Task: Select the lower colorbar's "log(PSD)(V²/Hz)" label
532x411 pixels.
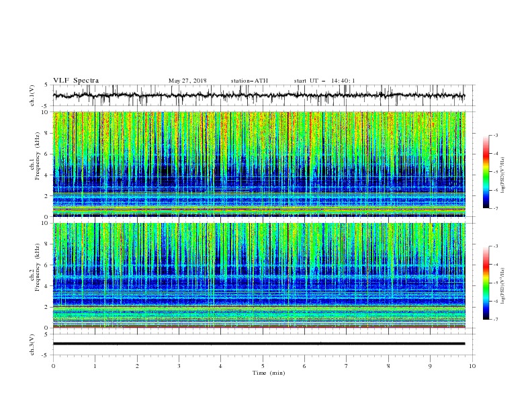Action: coord(502,286)
